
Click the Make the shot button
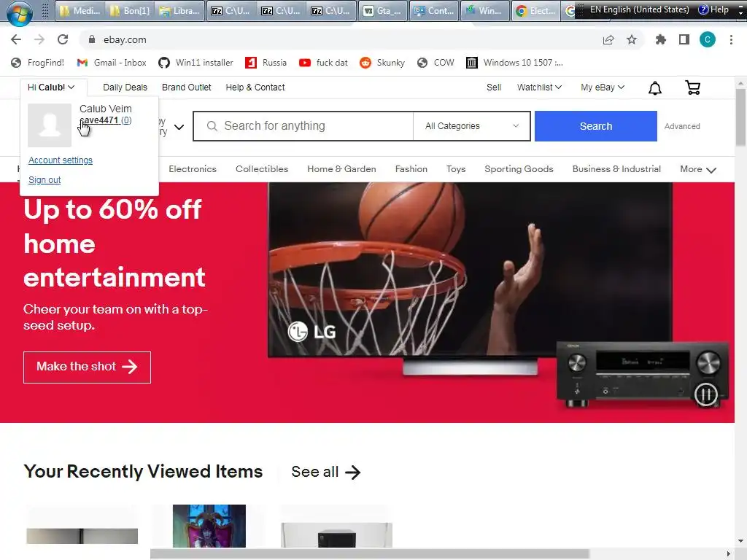[88, 367]
